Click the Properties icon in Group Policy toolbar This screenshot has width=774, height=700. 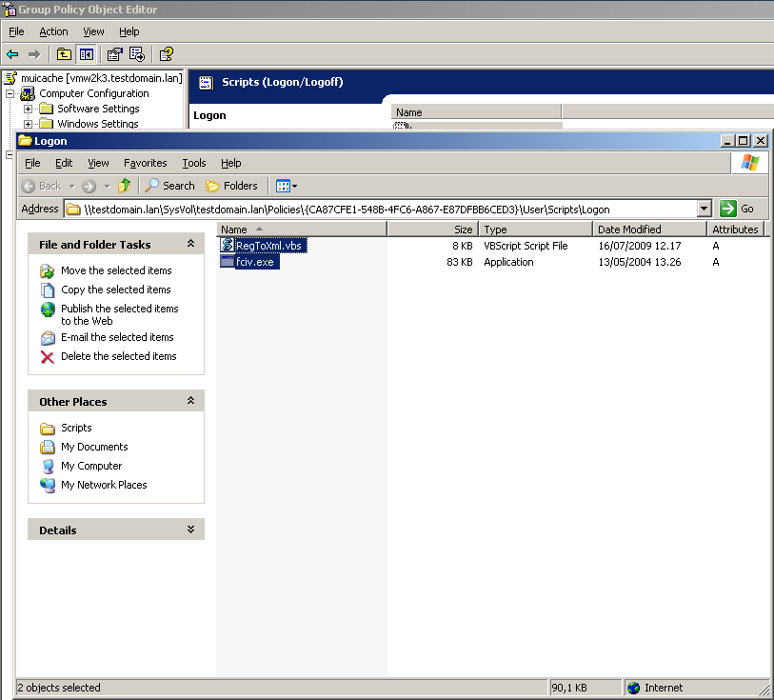pos(114,54)
